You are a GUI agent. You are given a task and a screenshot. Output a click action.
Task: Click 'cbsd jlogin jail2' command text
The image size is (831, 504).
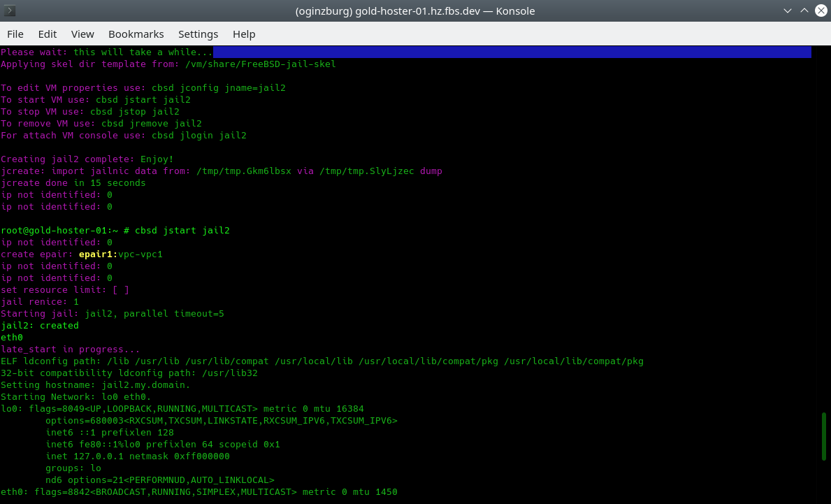click(x=198, y=135)
